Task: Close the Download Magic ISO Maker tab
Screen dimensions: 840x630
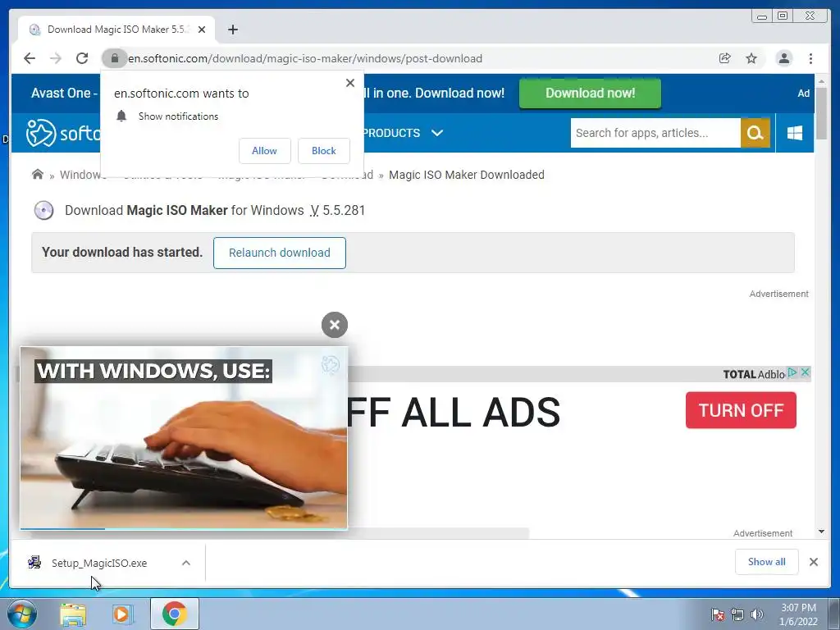Action: pyautogui.click(x=202, y=30)
